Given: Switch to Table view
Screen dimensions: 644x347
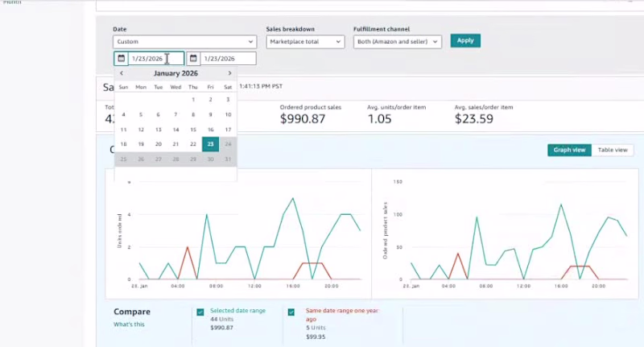Looking at the screenshot, I should pos(613,150).
